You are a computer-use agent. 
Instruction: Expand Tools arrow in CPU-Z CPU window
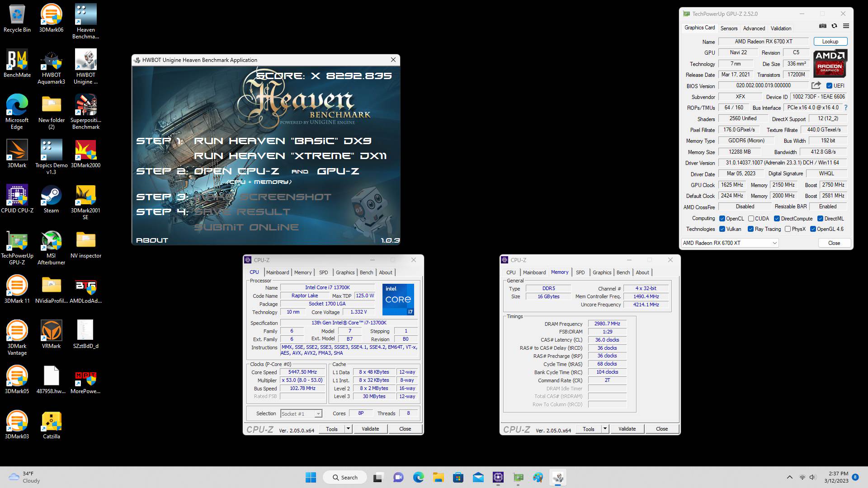tap(348, 429)
